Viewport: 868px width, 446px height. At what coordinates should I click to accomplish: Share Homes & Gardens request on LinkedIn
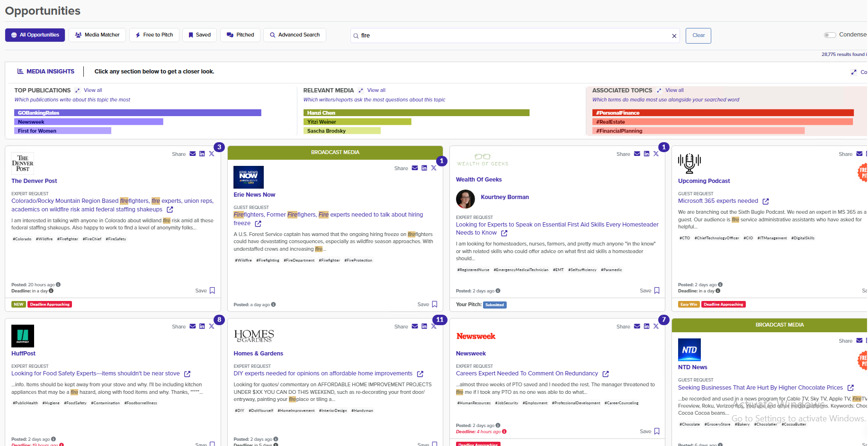coord(424,327)
